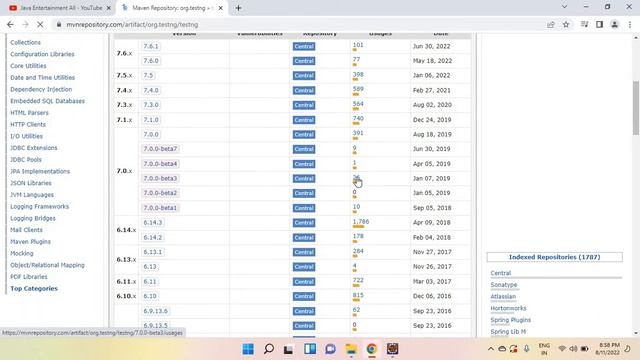Go back to previous page
This screenshot has width=640, height=360.
tap(10, 24)
